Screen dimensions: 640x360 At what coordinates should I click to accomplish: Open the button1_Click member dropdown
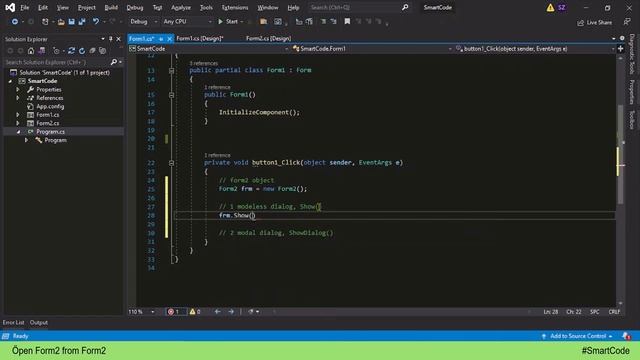click(535, 49)
